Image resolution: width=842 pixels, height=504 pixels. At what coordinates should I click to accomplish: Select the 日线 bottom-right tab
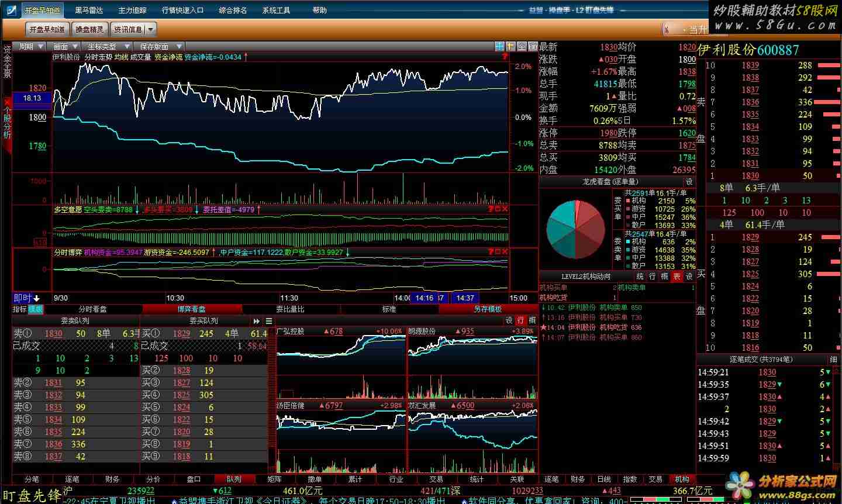[x=604, y=479]
